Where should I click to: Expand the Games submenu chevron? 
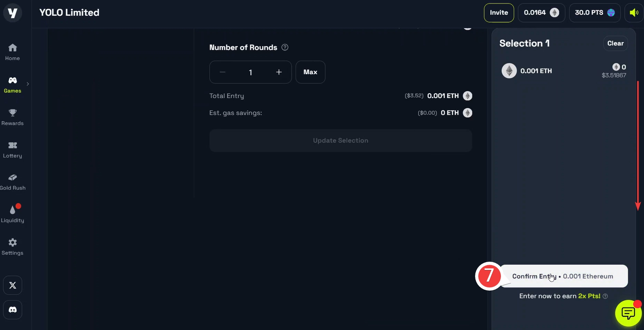[28, 84]
